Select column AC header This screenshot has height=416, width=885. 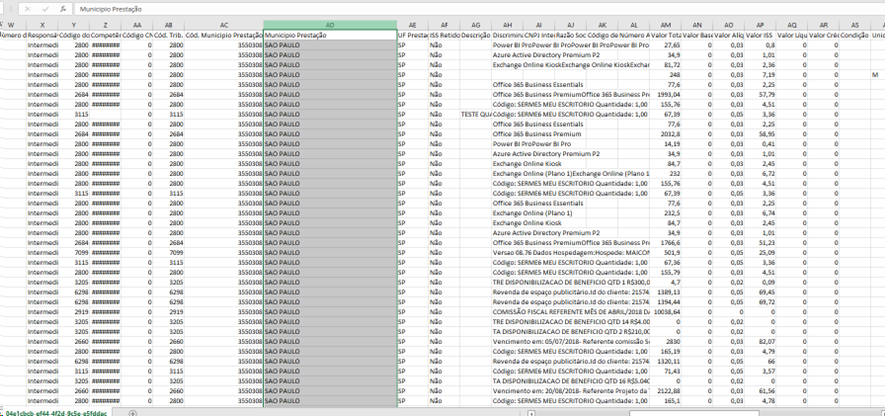tap(224, 25)
